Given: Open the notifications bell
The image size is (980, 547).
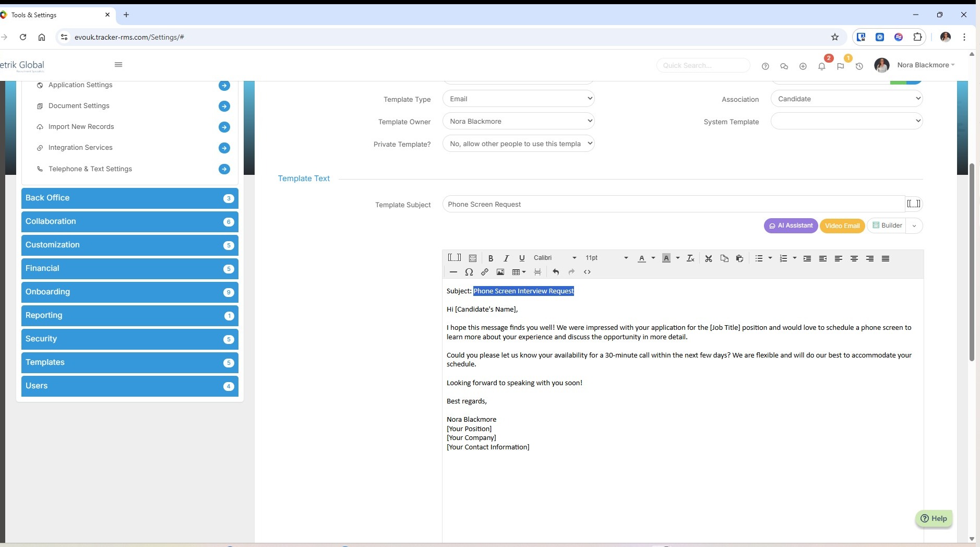Looking at the screenshot, I should (x=822, y=66).
